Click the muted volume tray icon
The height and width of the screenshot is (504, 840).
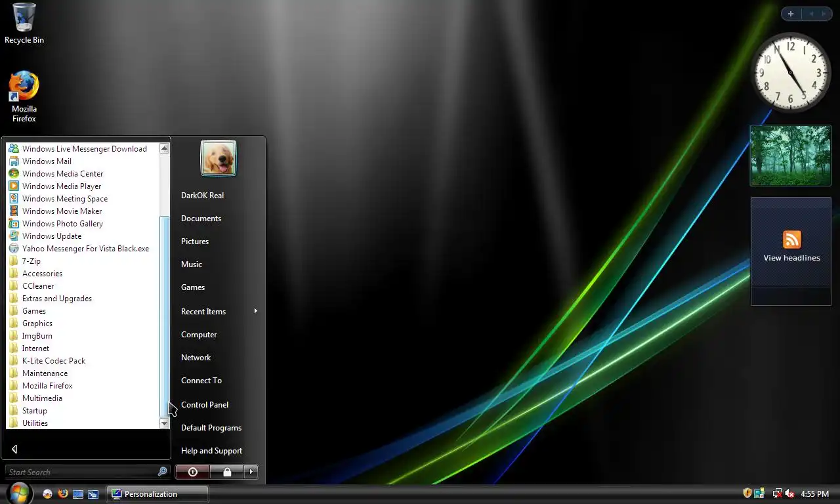tap(790, 493)
